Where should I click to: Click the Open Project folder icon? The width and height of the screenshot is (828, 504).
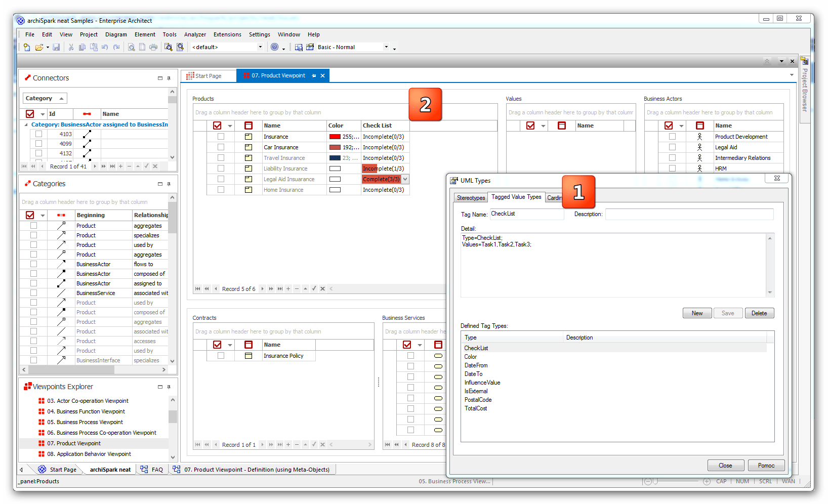tap(39, 47)
